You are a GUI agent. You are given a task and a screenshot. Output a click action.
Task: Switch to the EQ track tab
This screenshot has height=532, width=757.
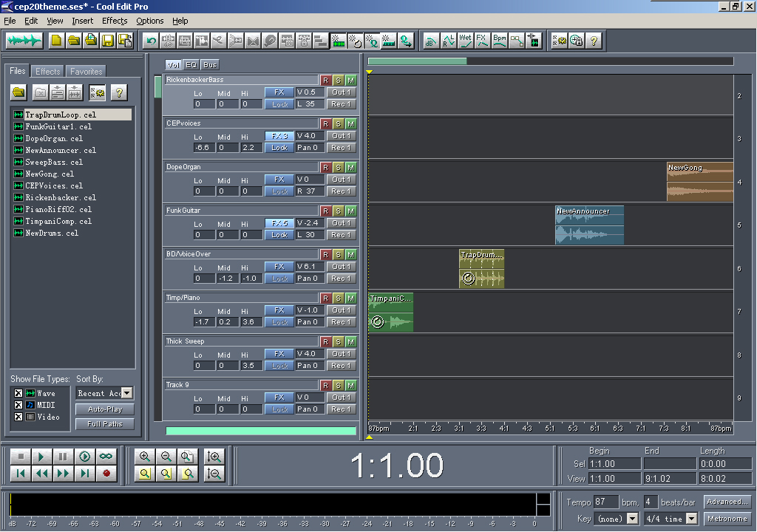click(x=191, y=65)
